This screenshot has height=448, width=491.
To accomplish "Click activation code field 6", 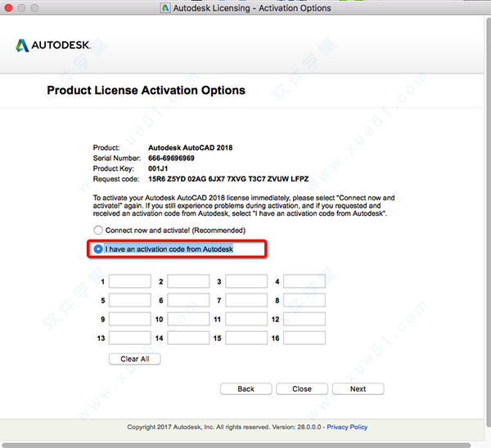I will [188, 300].
